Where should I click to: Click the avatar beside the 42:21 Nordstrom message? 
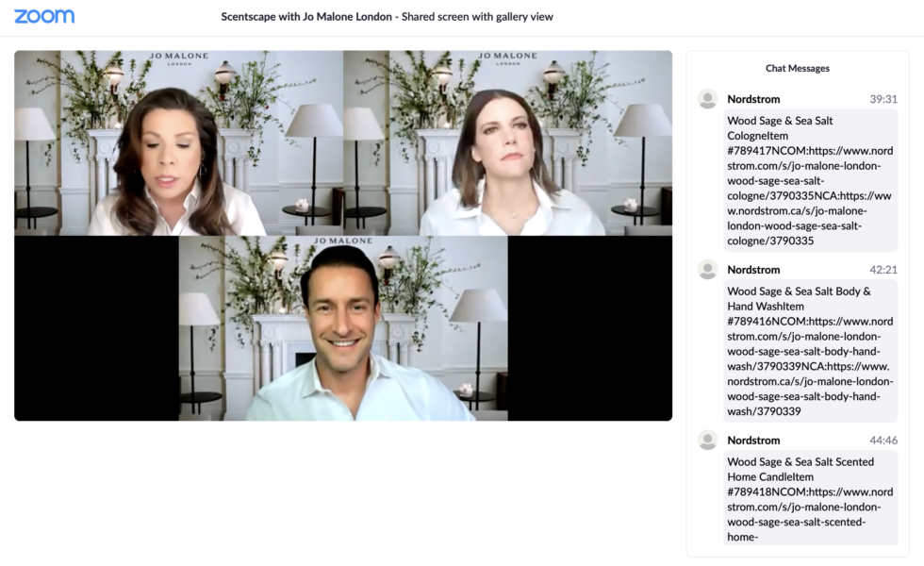click(707, 270)
